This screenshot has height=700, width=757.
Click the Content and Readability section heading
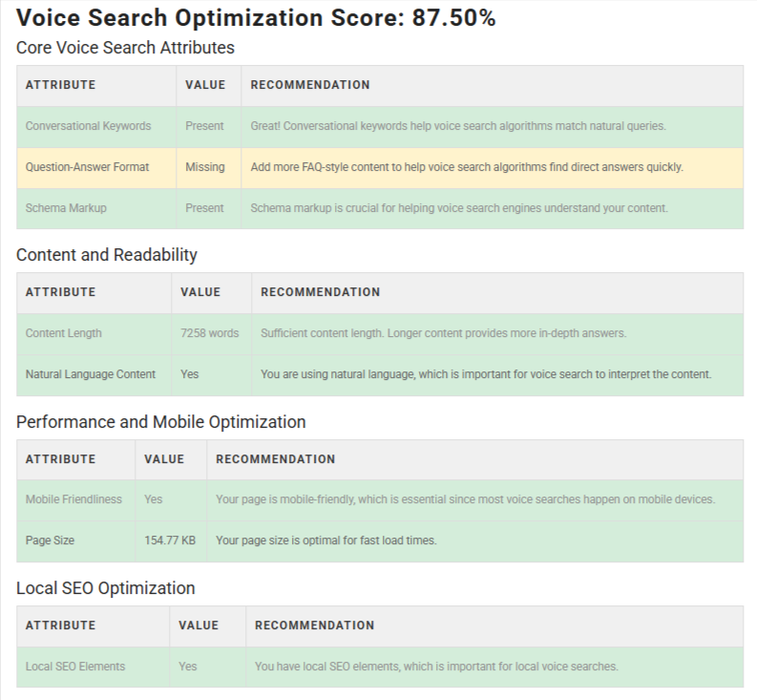[107, 255]
